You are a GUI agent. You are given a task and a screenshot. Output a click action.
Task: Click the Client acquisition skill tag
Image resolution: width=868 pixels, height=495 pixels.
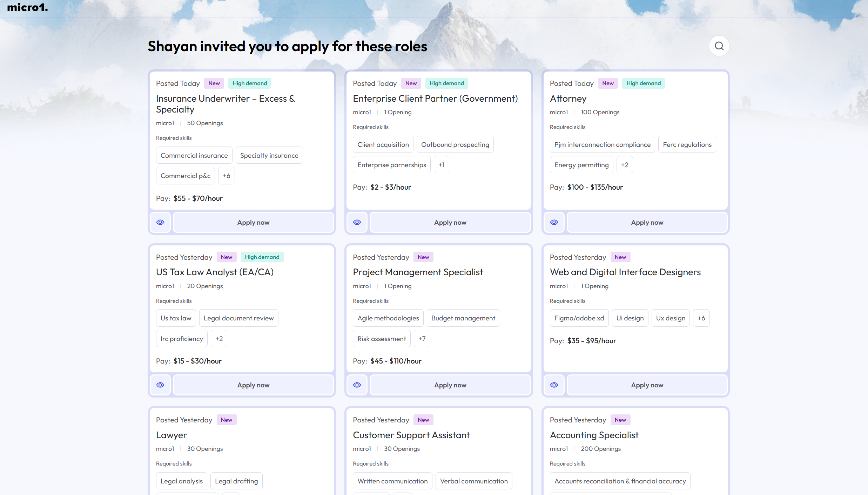(383, 144)
